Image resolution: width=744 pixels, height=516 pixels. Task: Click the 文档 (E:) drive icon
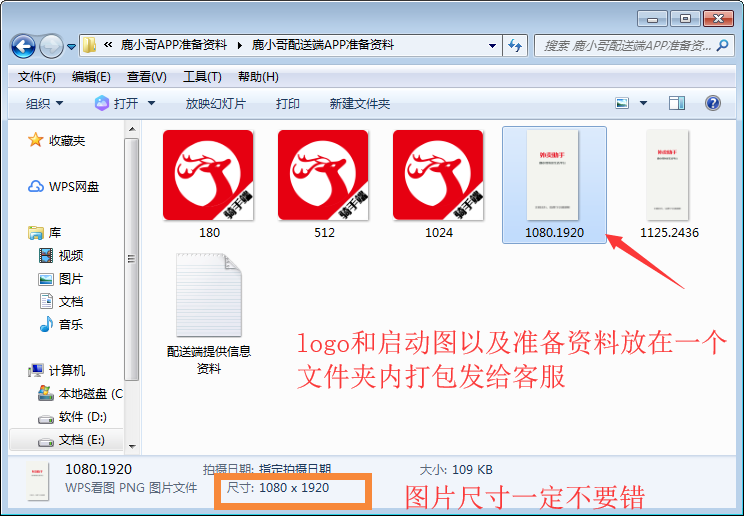click(x=46, y=441)
